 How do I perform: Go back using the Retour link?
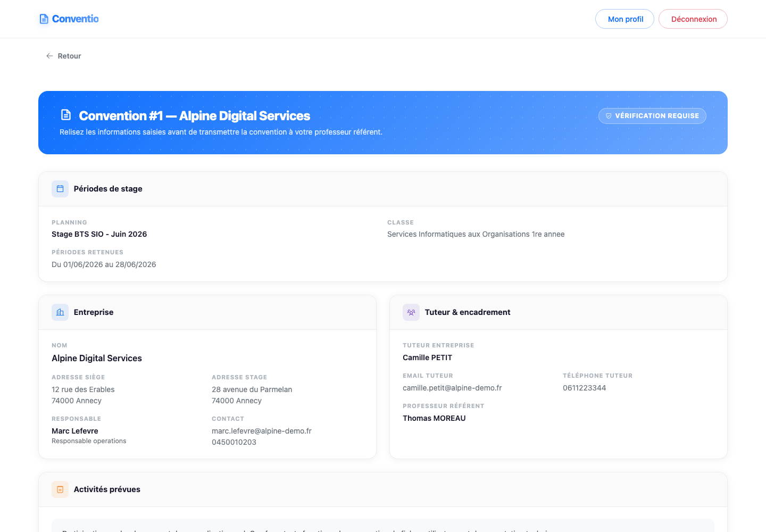tap(63, 56)
